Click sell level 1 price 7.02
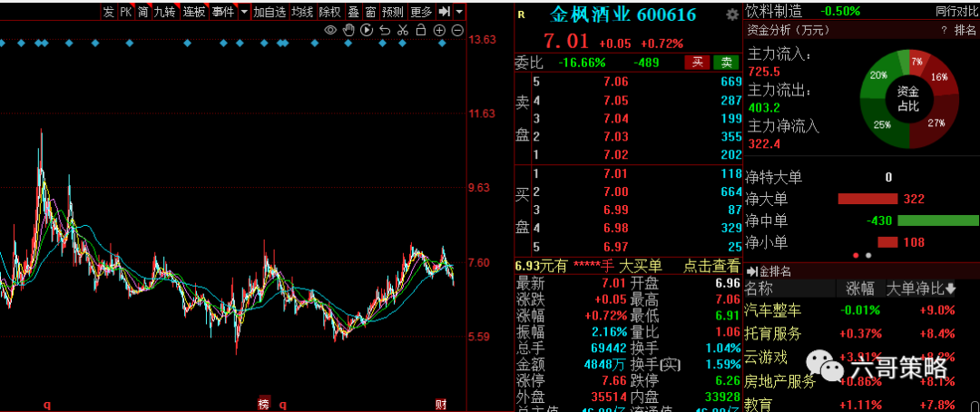 point(615,153)
